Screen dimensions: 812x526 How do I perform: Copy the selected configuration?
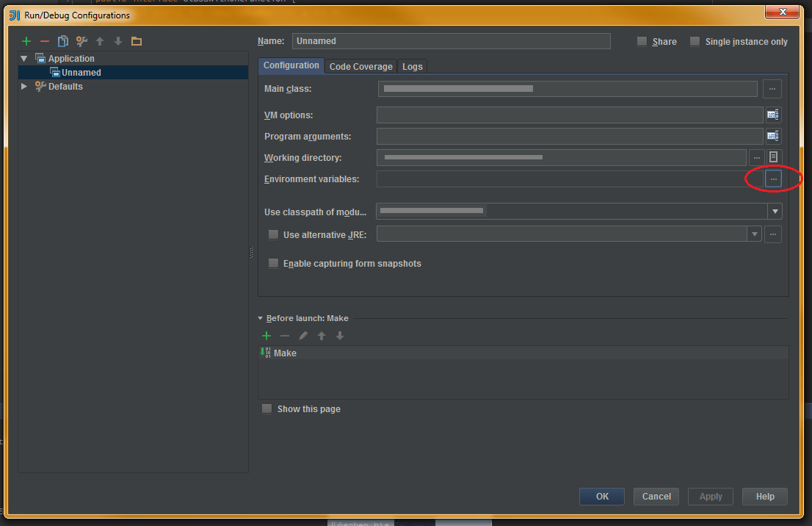[62, 41]
